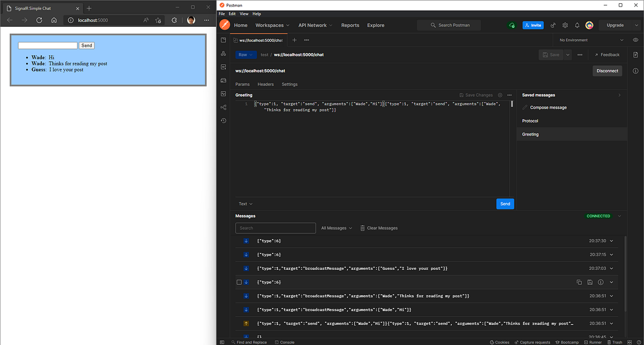The width and height of the screenshot is (644, 345).
Task: Open the notifications bell icon
Action: coord(577,25)
